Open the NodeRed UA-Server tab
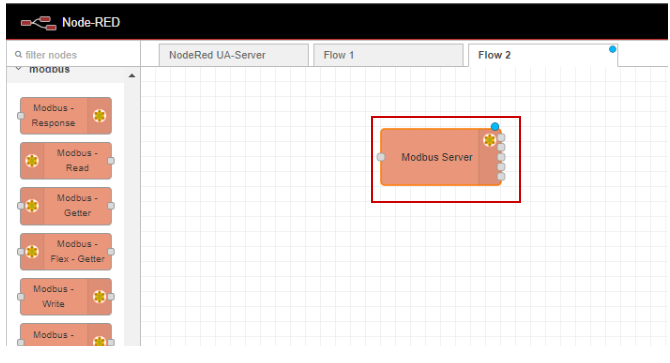The image size is (670, 363). tap(234, 55)
